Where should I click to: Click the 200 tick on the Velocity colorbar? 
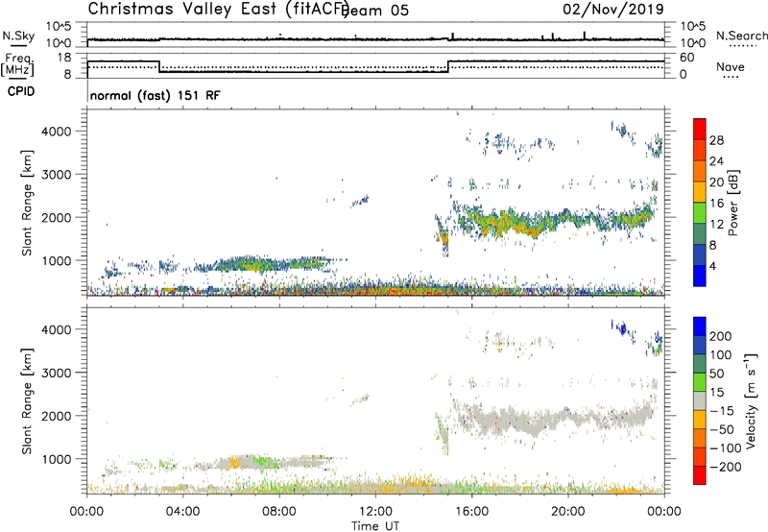pyautogui.click(x=721, y=336)
